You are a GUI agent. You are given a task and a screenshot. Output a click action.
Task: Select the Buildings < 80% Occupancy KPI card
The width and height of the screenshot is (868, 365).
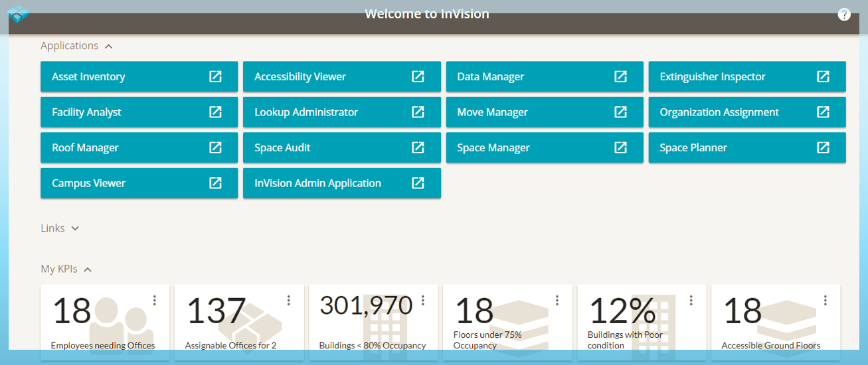(373, 323)
